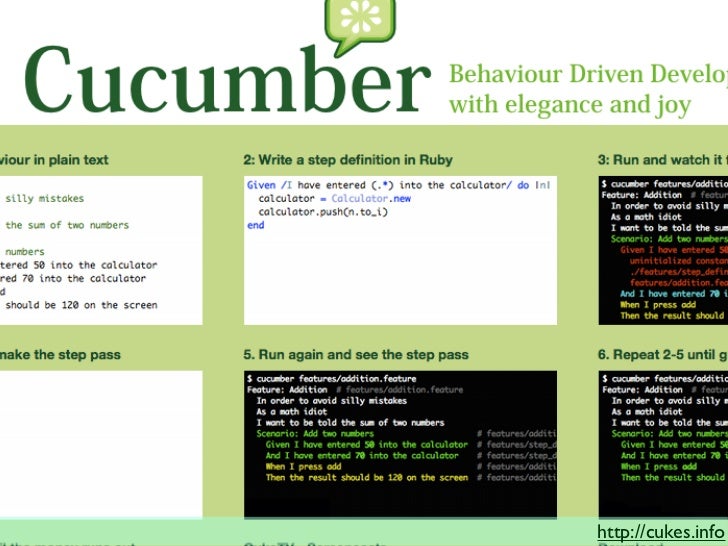Click 'red 70 into the calculator' in plain text panel

(73, 279)
